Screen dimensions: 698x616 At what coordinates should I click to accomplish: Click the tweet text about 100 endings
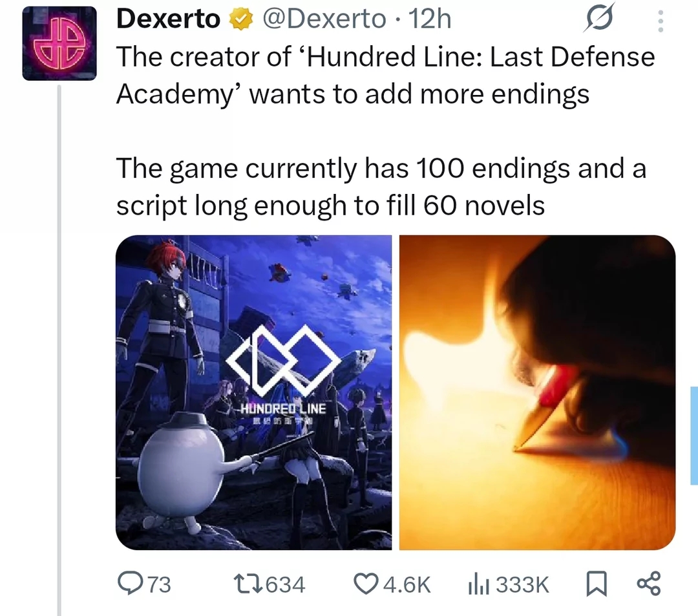381,187
